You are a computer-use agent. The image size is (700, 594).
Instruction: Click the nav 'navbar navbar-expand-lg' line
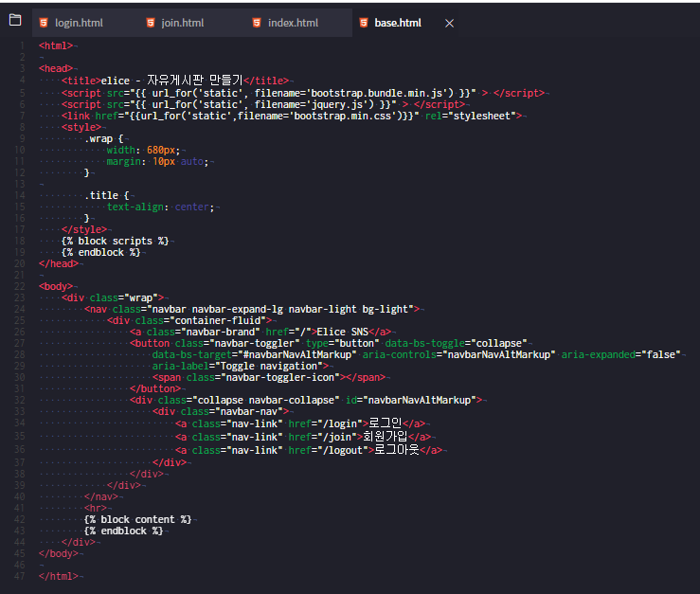252,309
